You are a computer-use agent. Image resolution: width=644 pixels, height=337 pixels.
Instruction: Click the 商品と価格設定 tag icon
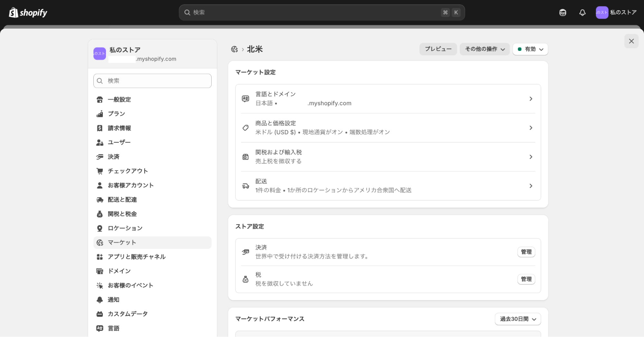[x=245, y=128]
